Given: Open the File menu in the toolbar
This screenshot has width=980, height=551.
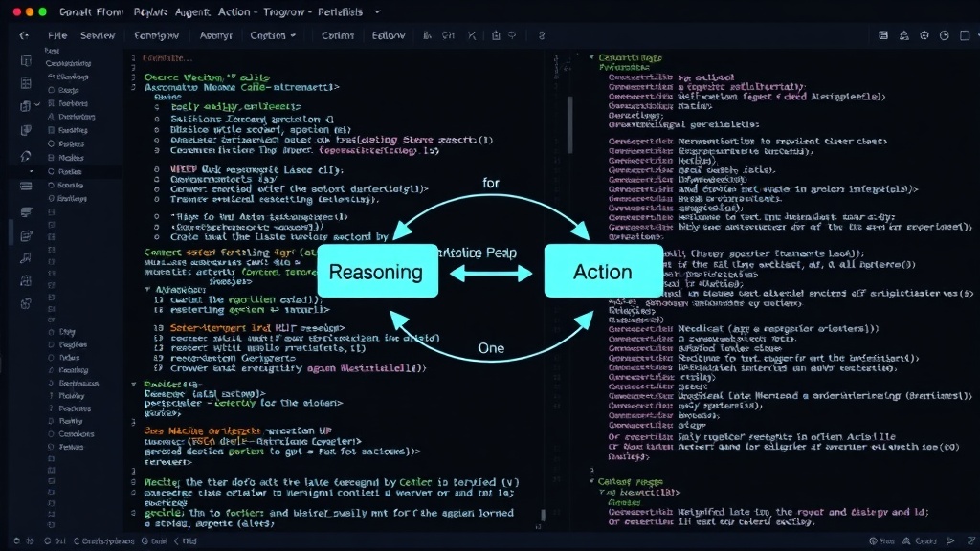Looking at the screenshot, I should pyautogui.click(x=57, y=35).
